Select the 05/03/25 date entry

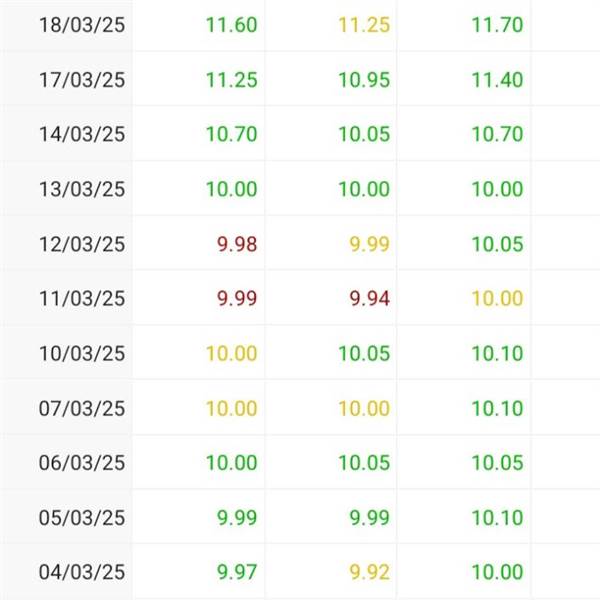point(82,518)
